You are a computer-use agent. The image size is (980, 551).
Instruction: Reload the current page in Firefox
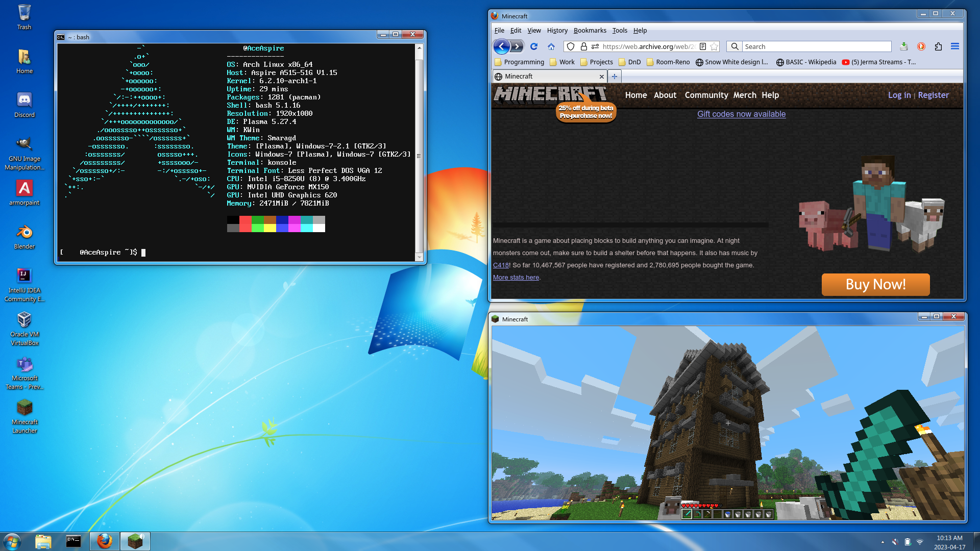point(534,46)
